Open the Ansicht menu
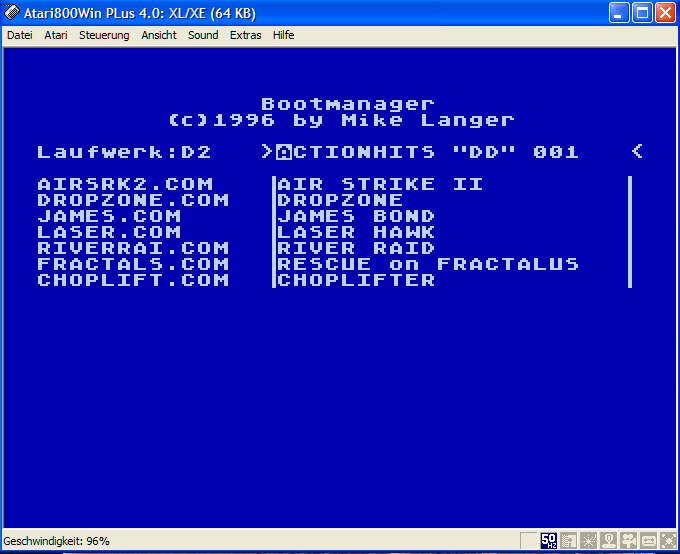The height and width of the screenshot is (554, 680). tap(159, 35)
